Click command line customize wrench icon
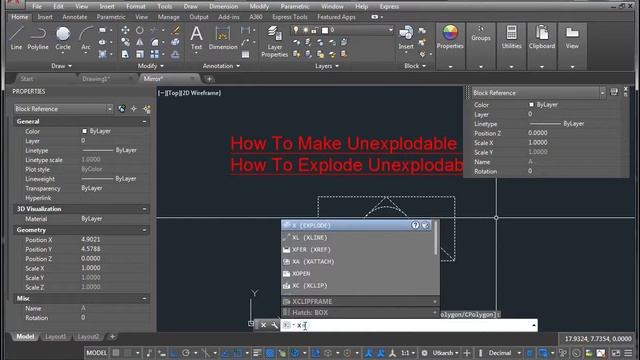 274,325
